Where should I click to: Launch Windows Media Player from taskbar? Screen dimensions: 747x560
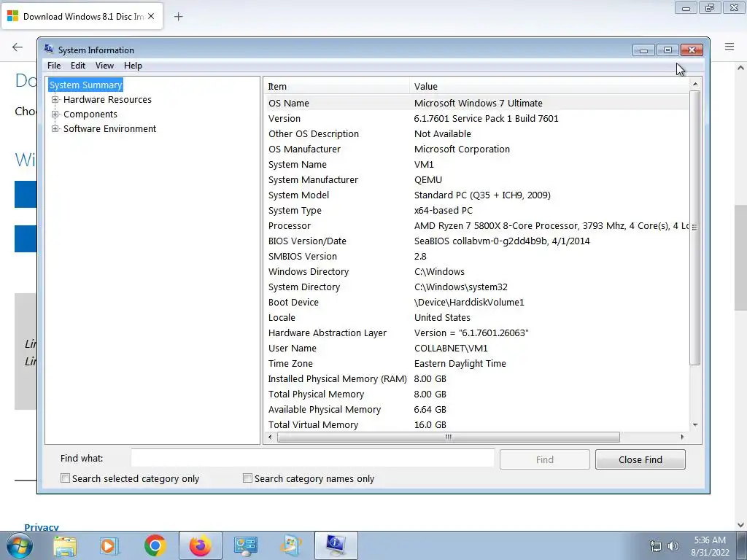tap(109, 546)
